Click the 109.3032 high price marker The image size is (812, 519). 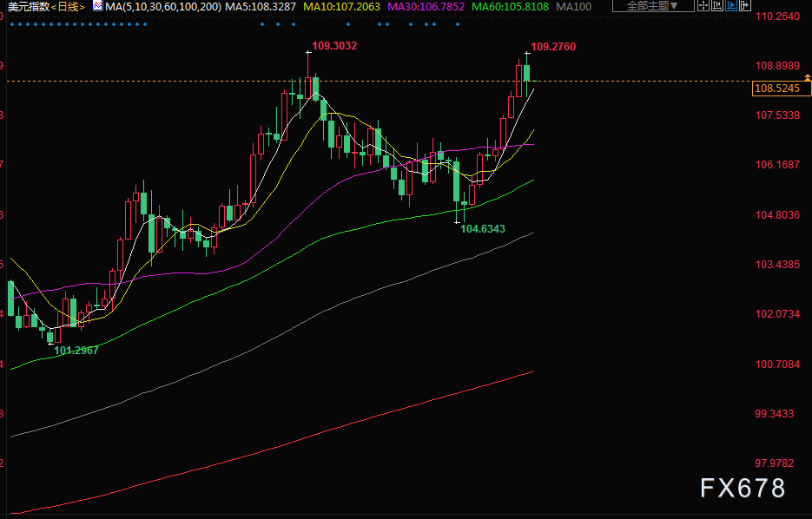[x=334, y=45]
